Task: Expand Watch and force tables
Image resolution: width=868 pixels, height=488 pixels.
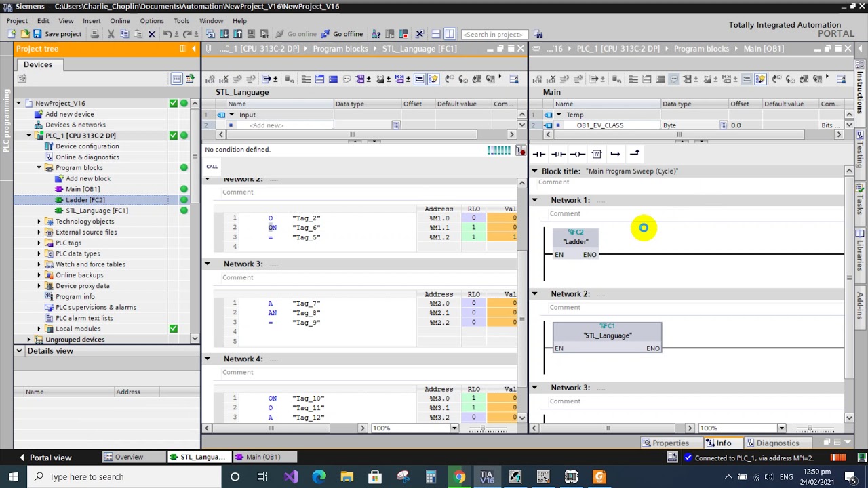Action: point(39,264)
